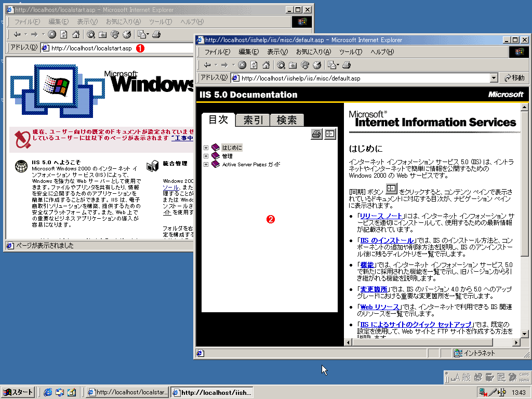Click Home icon in the localstart.asp window toolbar
532x399 pixels.
[76, 34]
